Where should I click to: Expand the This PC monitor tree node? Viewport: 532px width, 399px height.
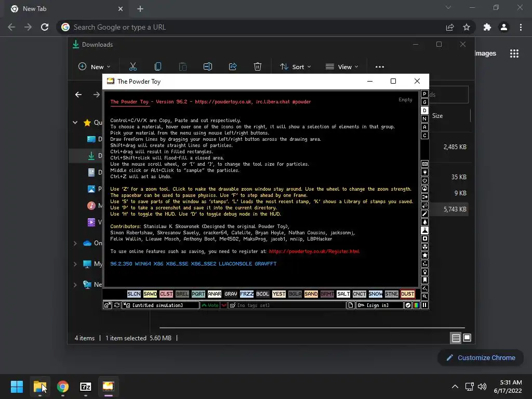click(75, 264)
